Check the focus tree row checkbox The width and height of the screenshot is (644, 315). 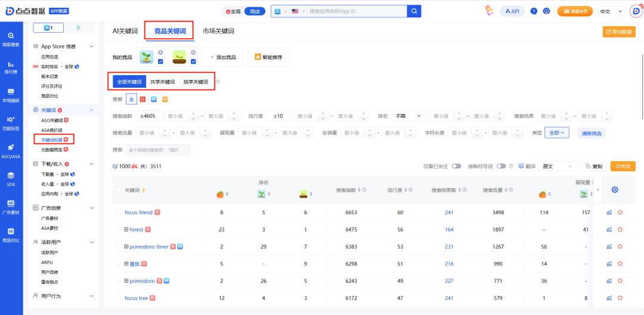119,298
